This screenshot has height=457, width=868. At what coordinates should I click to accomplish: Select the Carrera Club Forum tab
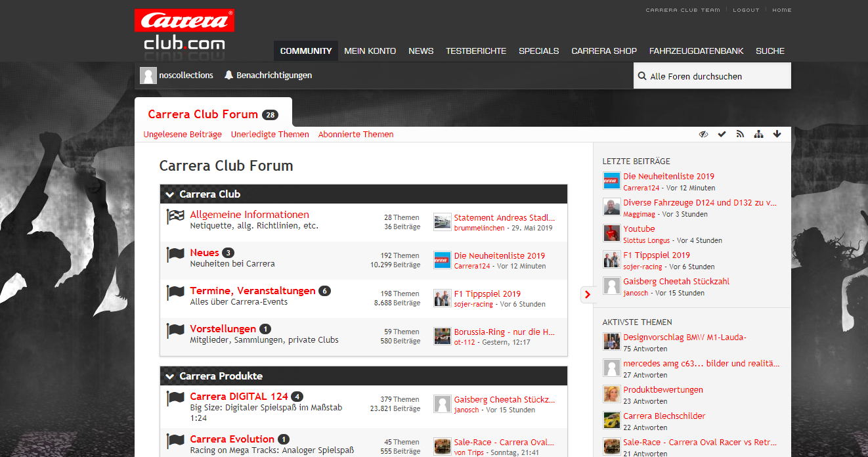[213, 114]
